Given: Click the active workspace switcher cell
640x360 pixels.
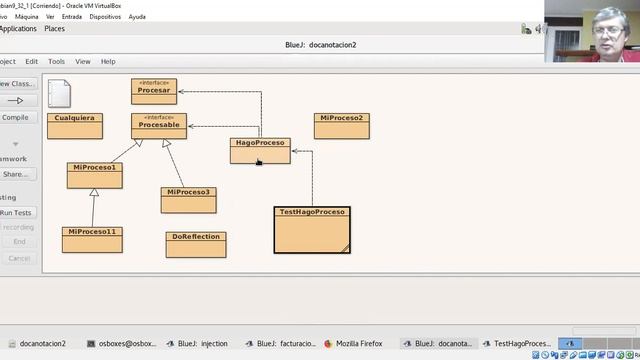Looking at the screenshot, I should tap(570, 343).
